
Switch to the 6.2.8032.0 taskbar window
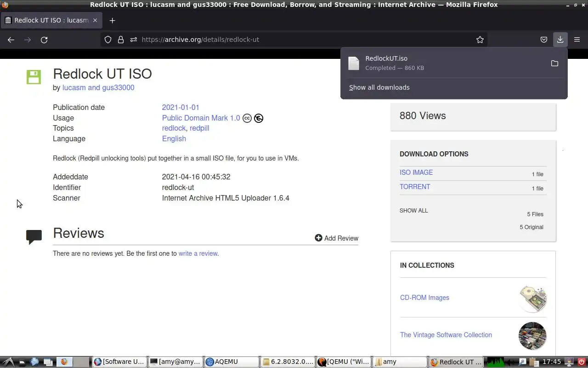click(287, 362)
